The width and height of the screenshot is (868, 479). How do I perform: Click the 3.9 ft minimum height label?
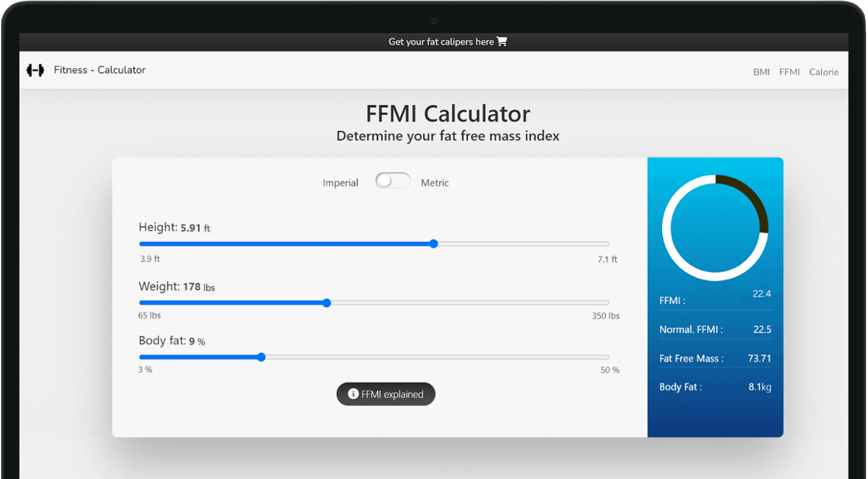pyautogui.click(x=150, y=259)
